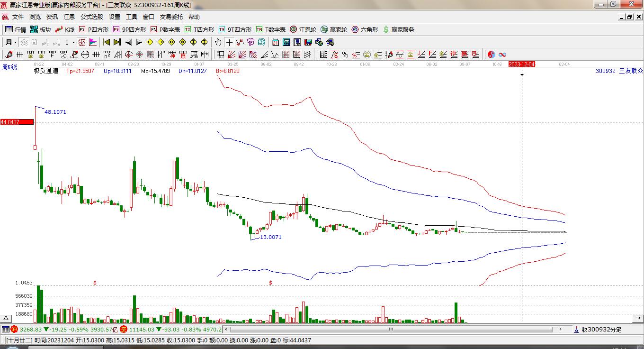This screenshot has height=349, width=644.
Task: Open the 行情 market quotes view
Action: 15,29
